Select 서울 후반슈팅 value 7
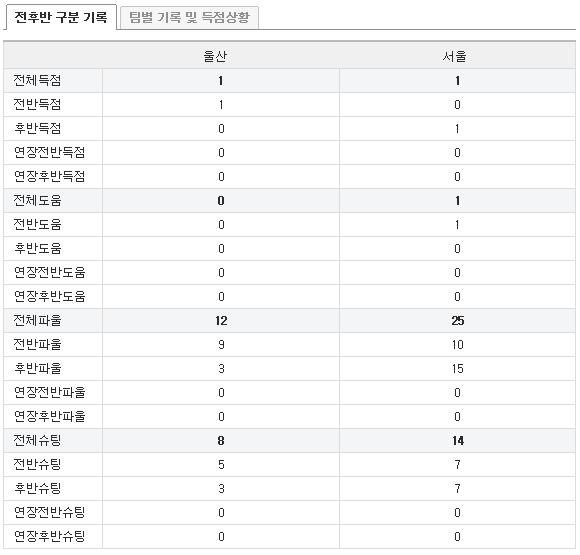Viewport: 580px width, 555px height. coord(458,488)
